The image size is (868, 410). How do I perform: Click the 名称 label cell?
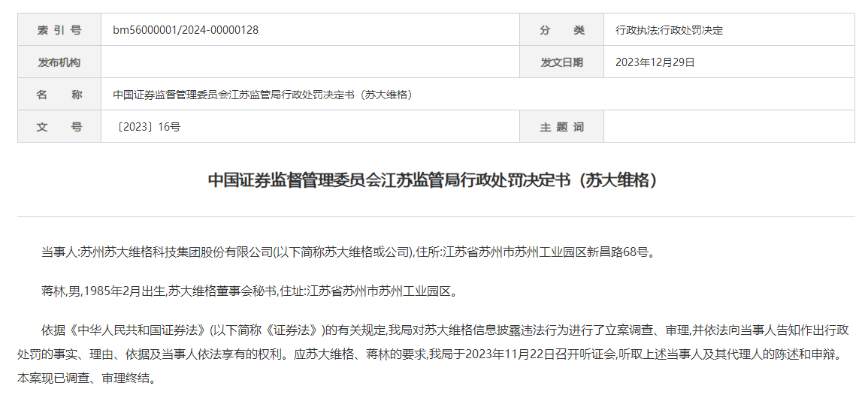(59, 95)
